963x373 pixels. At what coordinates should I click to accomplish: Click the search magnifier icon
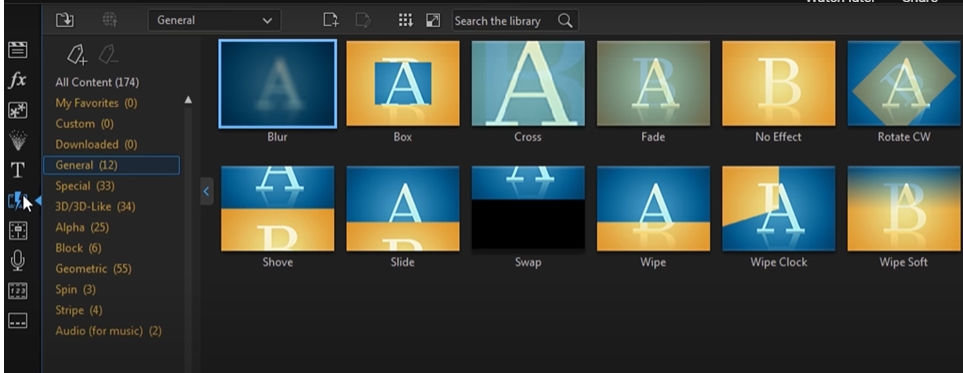point(565,21)
